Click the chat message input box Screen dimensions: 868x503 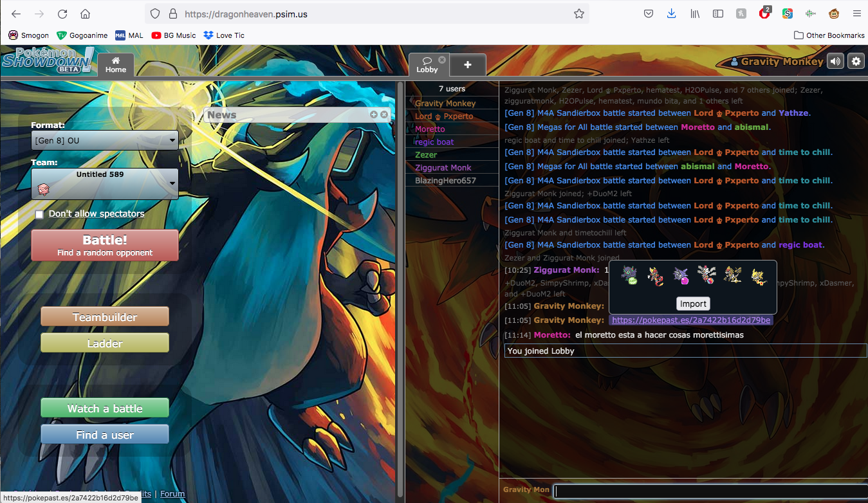pyautogui.click(x=710, y=491)
